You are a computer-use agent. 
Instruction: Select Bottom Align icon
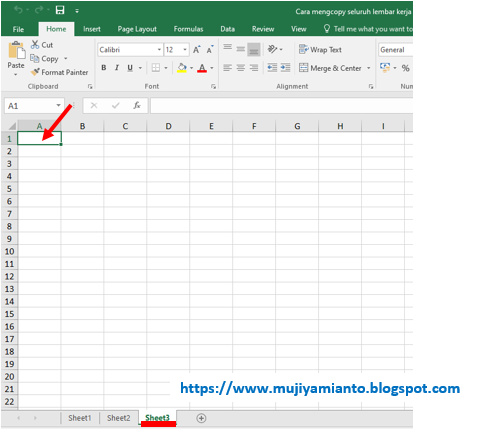click(x=254, y=50)
